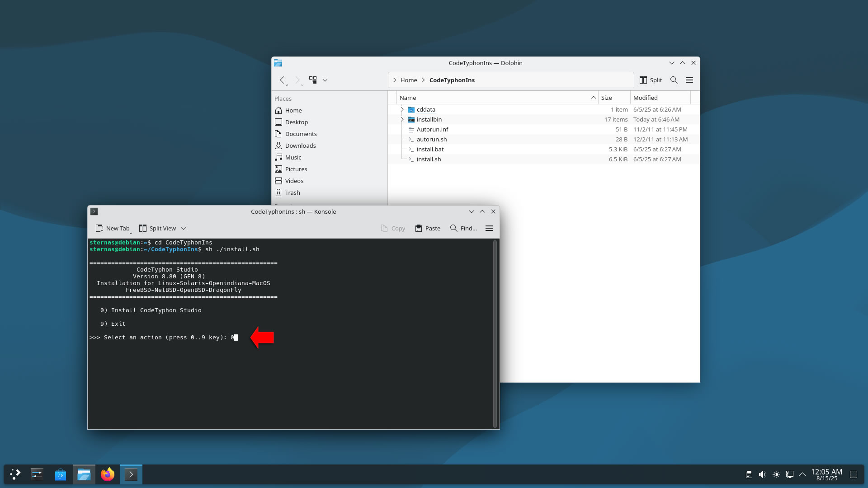Expand Split View dropdown arrow
This screenshot has width=868, height=488.
[184, 228]
